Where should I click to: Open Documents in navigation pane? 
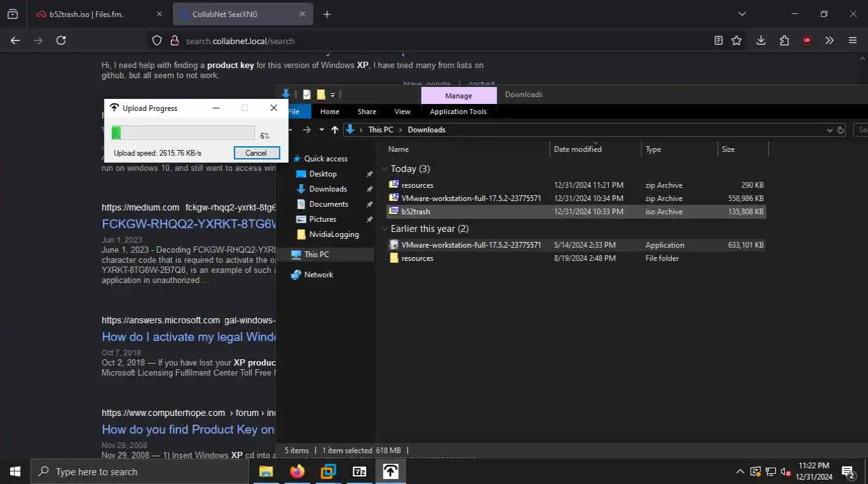[329, 204]
